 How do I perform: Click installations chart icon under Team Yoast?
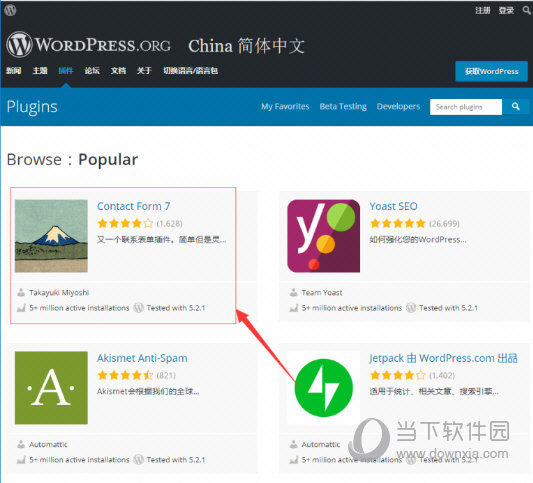(294, 308)
